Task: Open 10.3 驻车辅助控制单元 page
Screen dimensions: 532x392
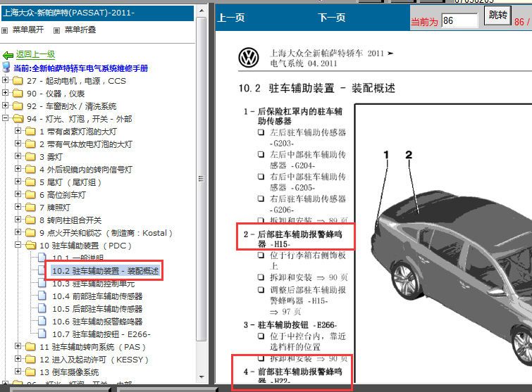Action: point(93,284)
